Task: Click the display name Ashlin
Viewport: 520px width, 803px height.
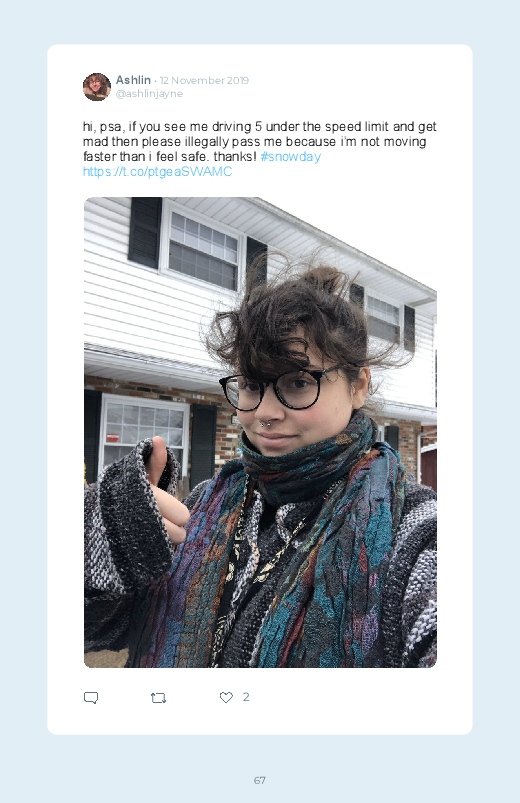Action: [133, 80]
